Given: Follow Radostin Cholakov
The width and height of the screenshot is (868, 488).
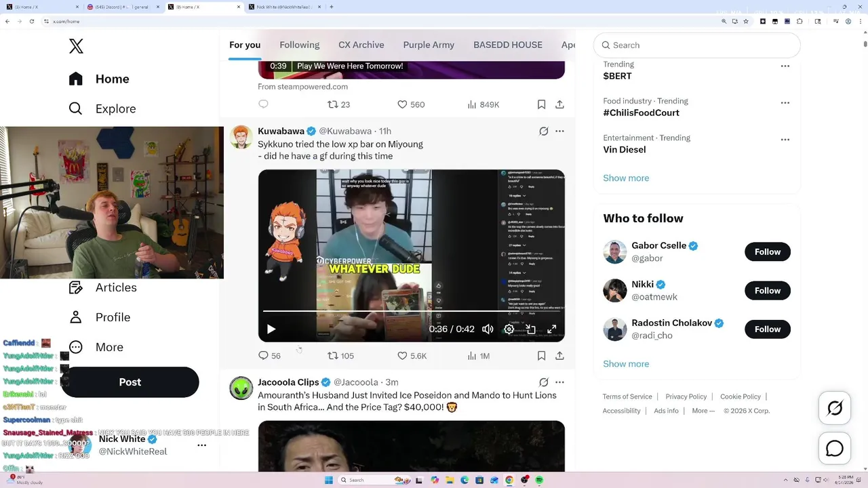Looking at the screenshot, I should (768, 329).
